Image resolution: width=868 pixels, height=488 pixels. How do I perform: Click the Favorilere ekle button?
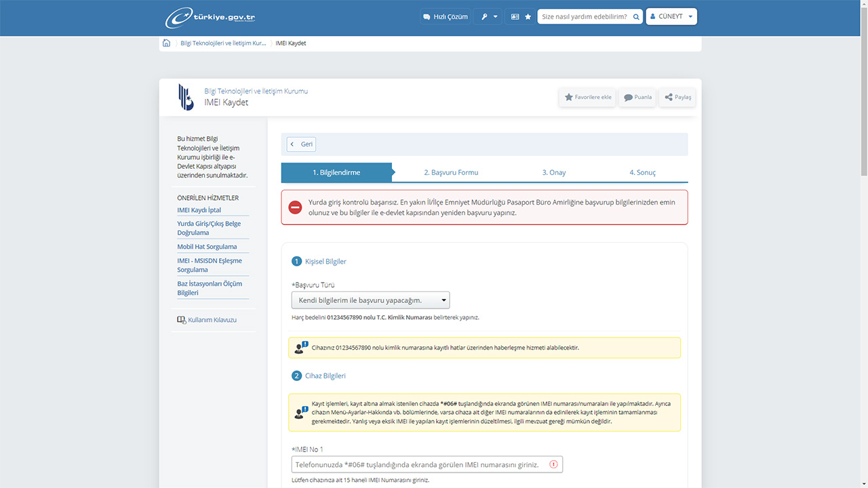tap(588, 98)
